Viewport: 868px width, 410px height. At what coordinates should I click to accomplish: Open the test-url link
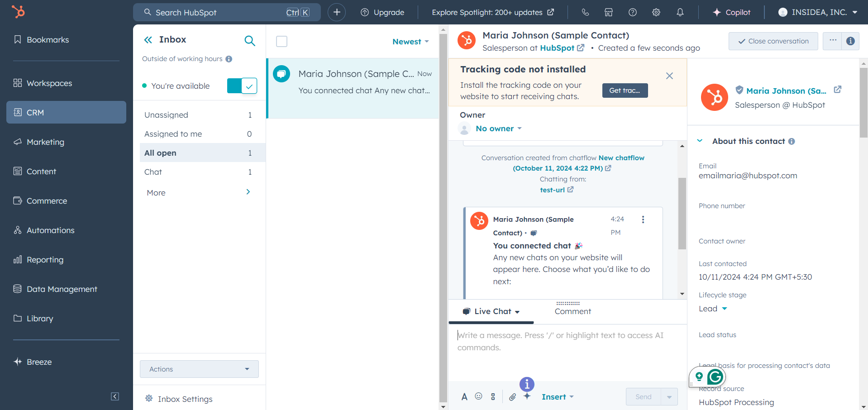(x=557, y=190)
